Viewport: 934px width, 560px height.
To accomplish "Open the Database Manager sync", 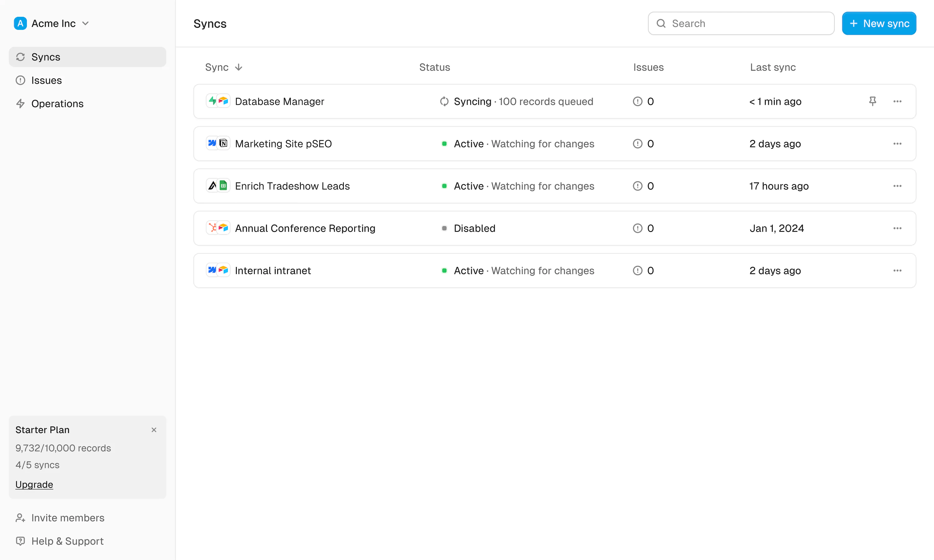I will (554, 101).
